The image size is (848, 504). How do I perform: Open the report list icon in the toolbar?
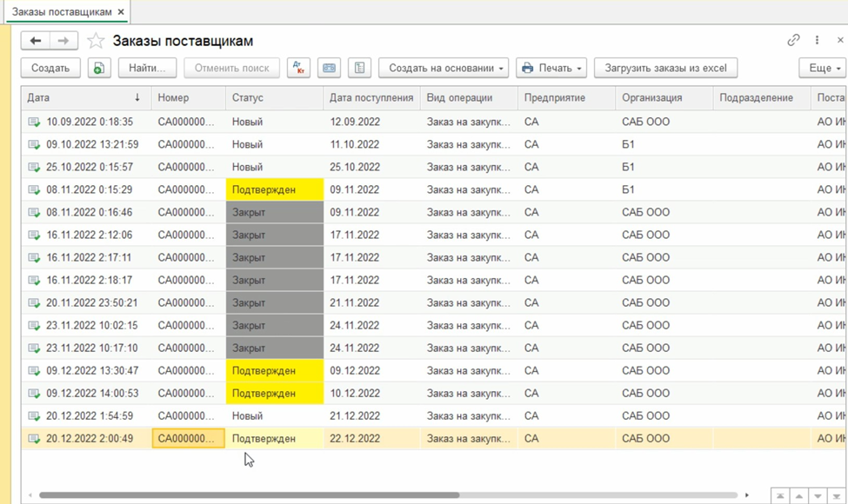tap(360, 68)
